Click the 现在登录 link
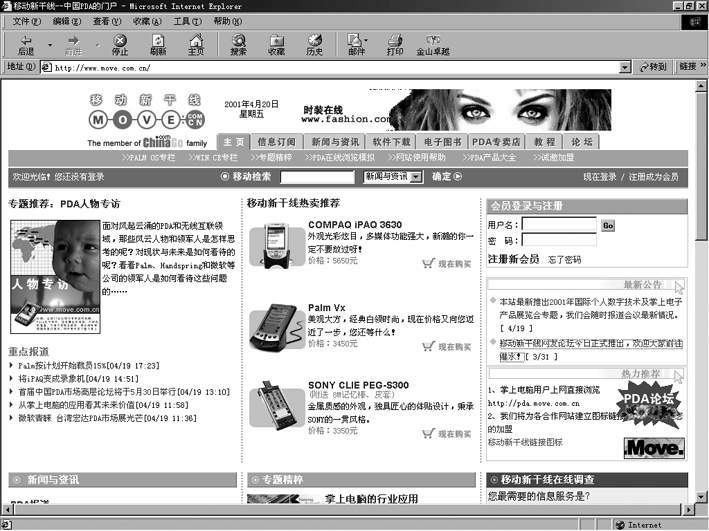709x531 pixels. point(600,177)
